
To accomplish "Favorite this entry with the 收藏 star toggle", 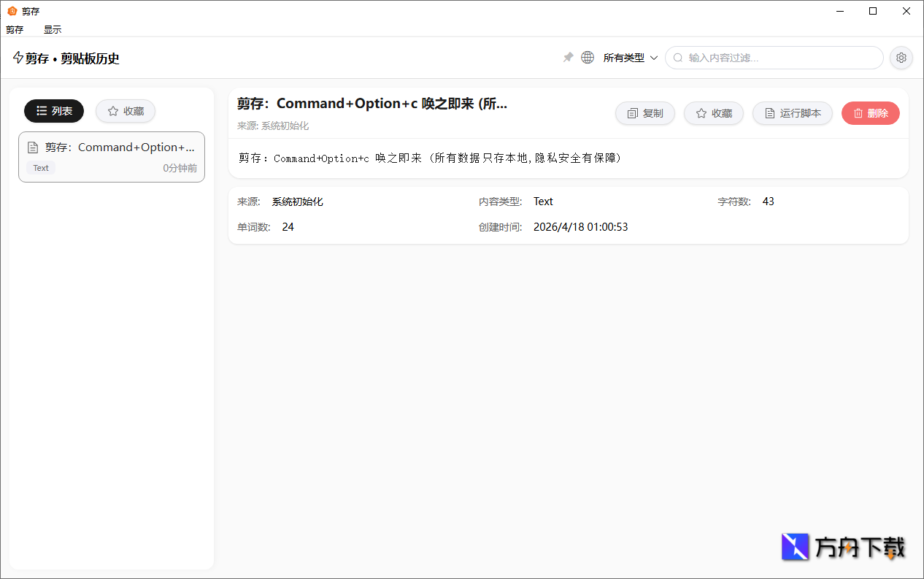I will pyautogui.click(x=713, y=112).
